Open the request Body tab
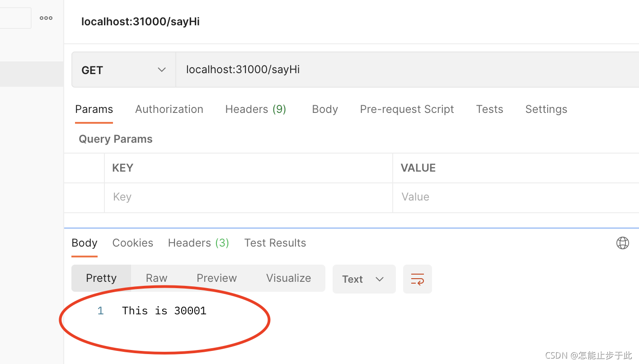 tap(325, 109)
